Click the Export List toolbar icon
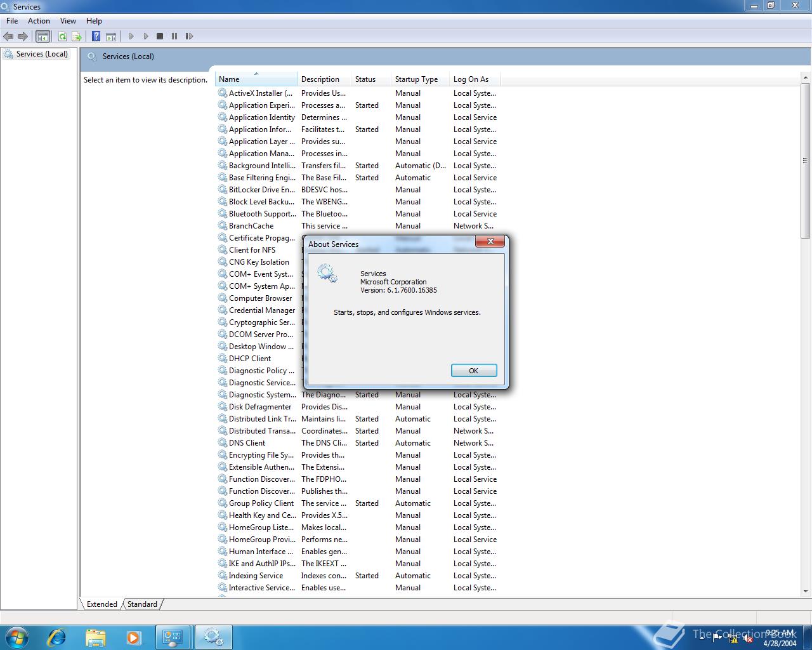 [77, 36]
